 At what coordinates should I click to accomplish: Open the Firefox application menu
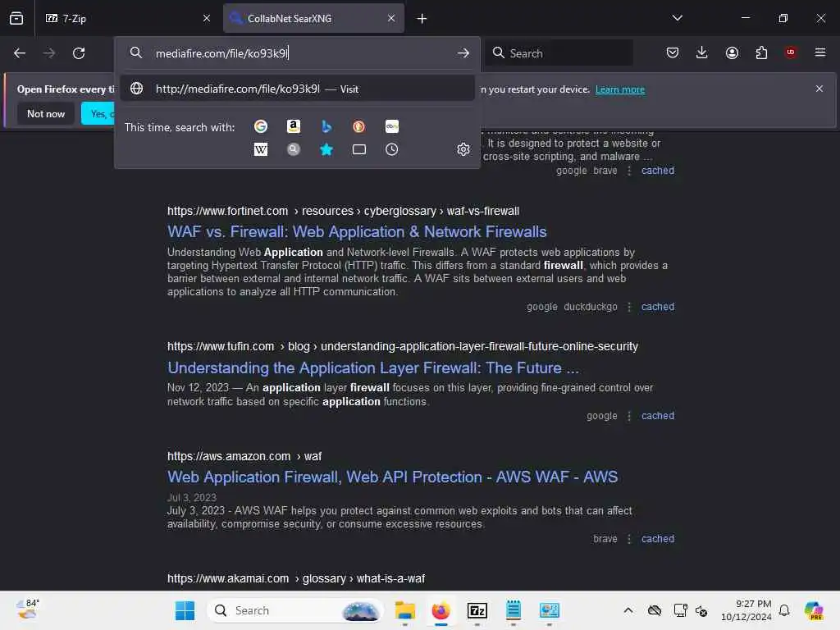point(820,52)
